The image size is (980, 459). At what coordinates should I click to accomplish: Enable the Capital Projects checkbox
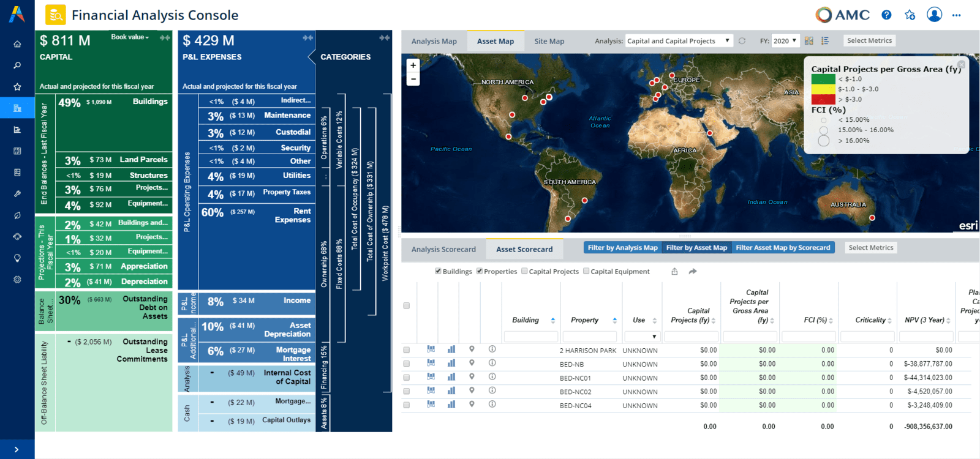tap(524, 271)
